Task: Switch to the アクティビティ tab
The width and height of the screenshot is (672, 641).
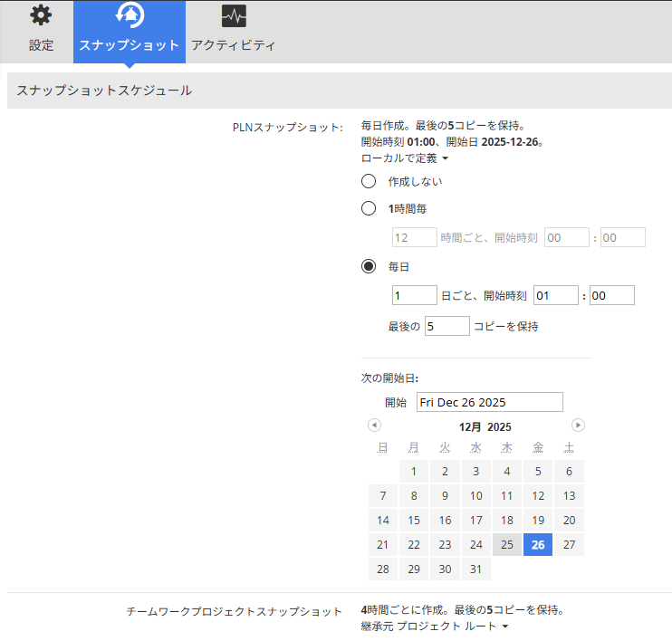Action: pos(234,32)
